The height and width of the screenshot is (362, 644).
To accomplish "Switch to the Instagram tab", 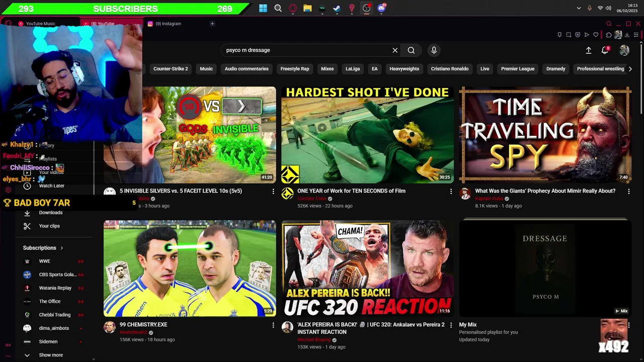I will click(x=168, y=24).
